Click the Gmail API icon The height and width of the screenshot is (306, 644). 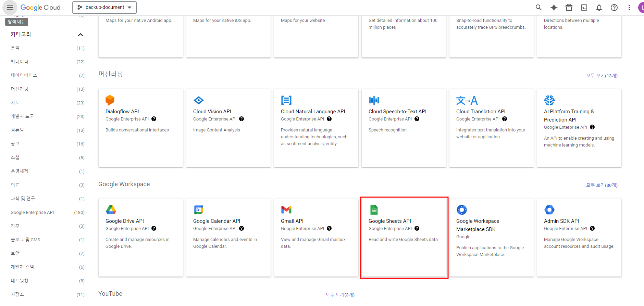coord(286,210)
